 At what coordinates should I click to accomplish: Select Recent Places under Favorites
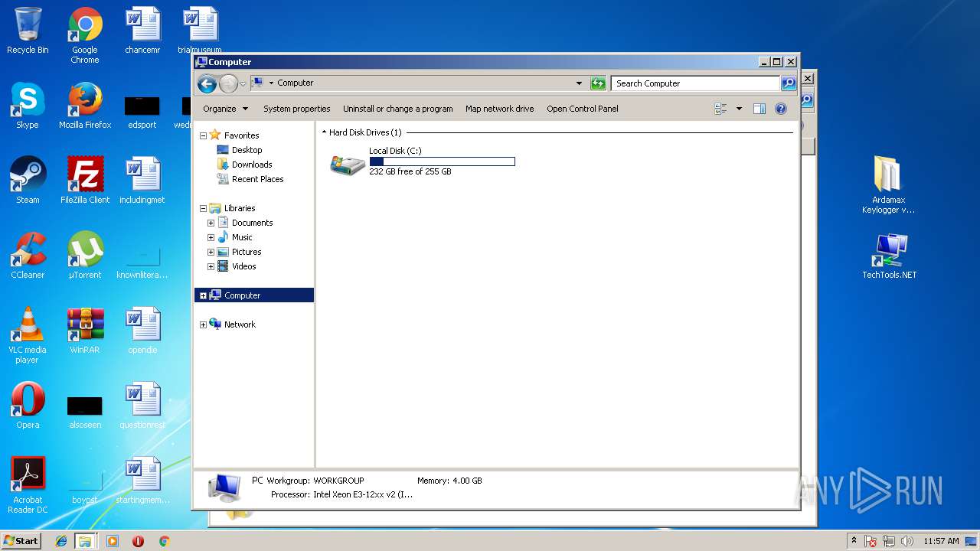(257, 179)
